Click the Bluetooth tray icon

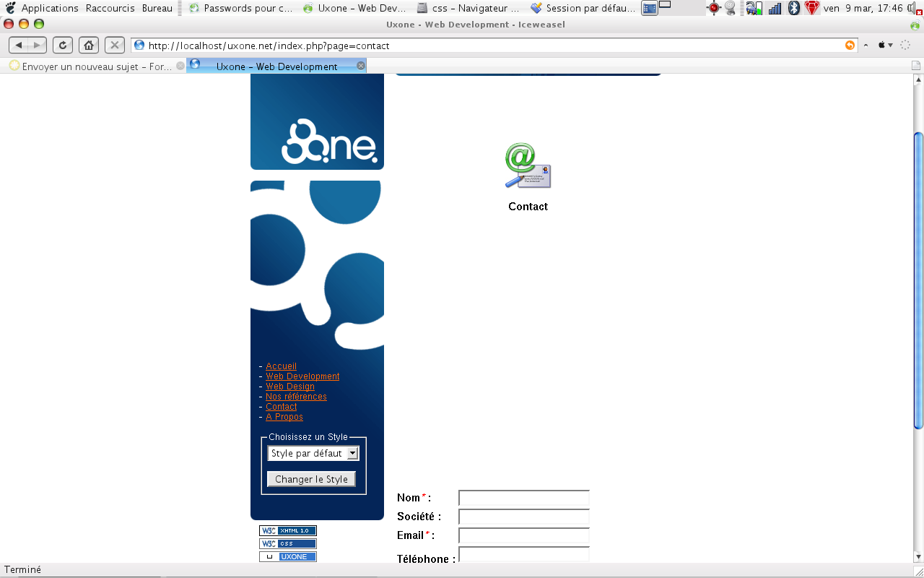(x=794, y=8)
